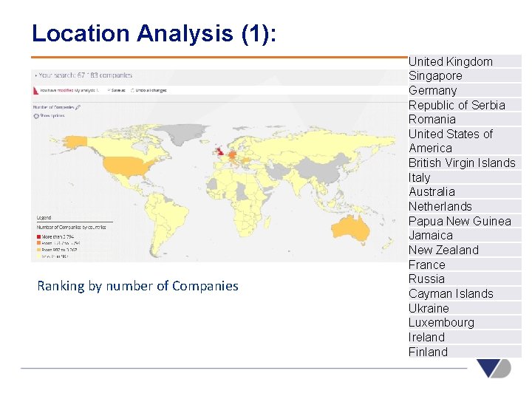Click the dark orange legend swatch
This screenshot has height=399, width=532.
coord(38,243)
